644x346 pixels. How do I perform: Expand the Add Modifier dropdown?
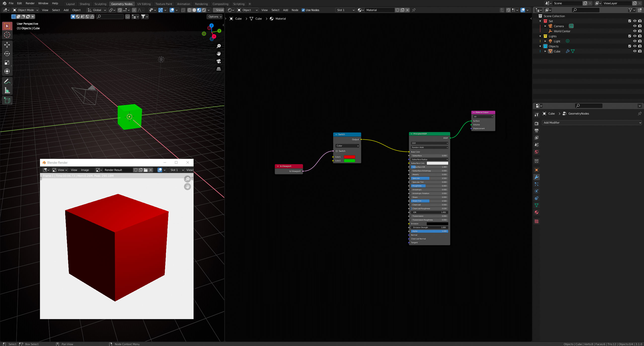(592, 123)
